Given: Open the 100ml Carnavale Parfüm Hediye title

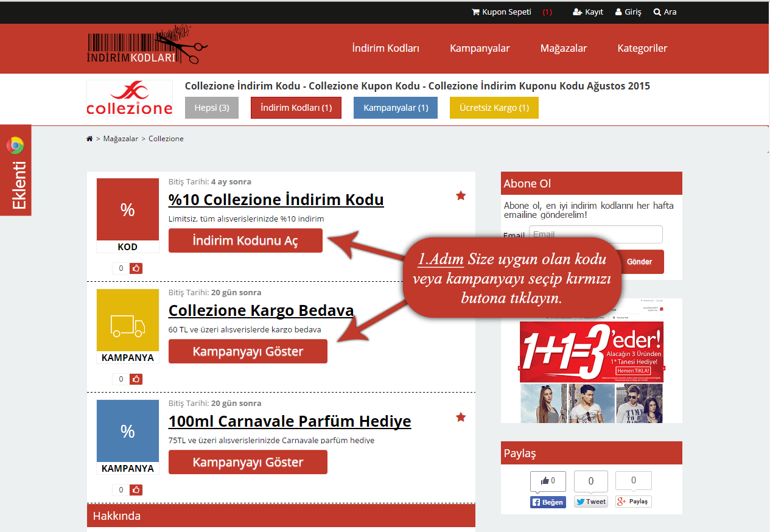Looking at the screenshot, I should (x=290, y=421).
